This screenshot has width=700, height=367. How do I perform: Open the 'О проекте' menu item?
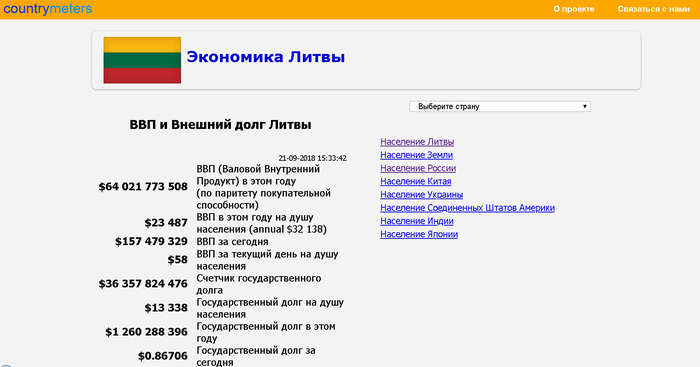click(x=574, y=9)
